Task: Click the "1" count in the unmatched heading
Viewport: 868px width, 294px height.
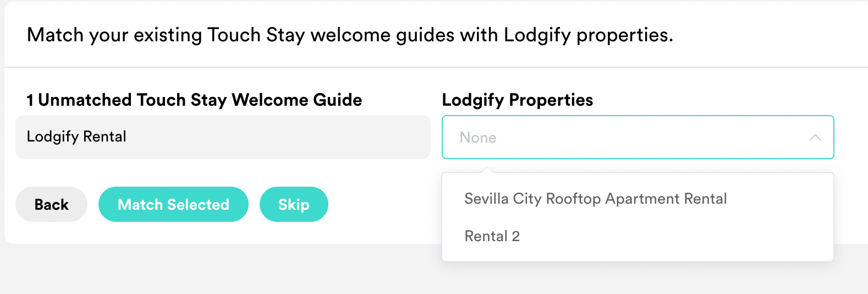Action: click(30, 100)
